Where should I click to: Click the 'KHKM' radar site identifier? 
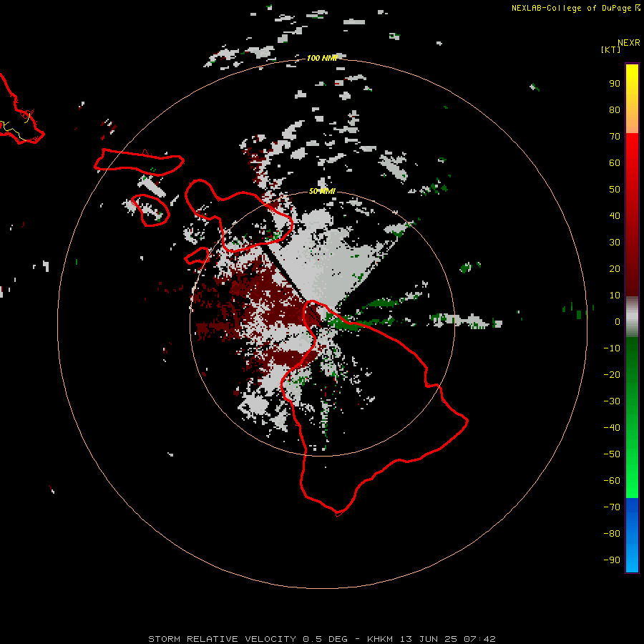(x=381, y=639)
